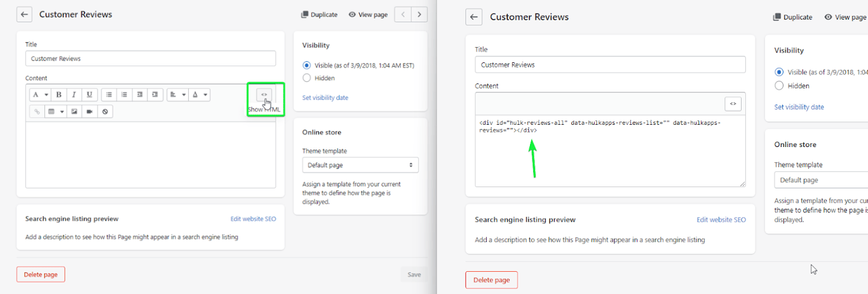This screenshot has height=294, width=868.
Task: Select the Visible radio option in left panel
Action: (x=307, y=65)
